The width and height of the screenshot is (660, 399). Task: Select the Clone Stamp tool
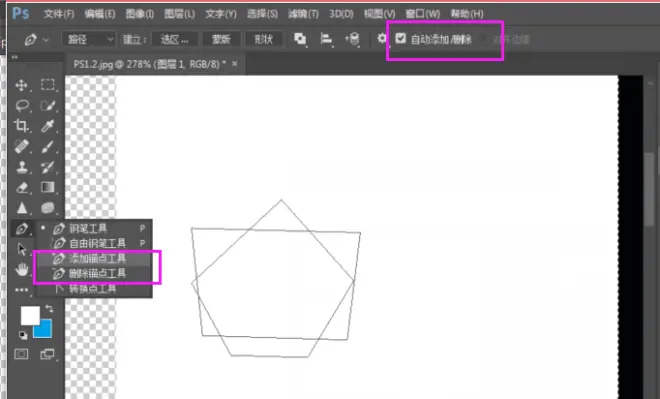(x=21, y=167)
